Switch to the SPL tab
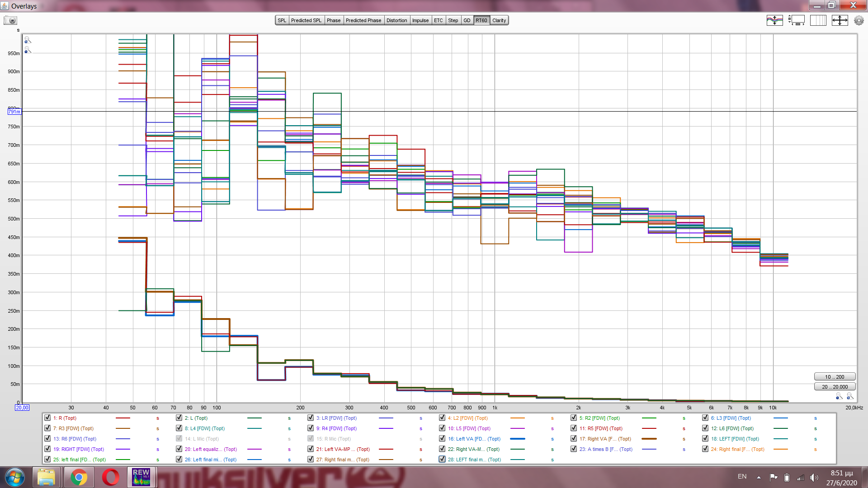This screenshot has height=488, width=868. [x=282, y=20]
